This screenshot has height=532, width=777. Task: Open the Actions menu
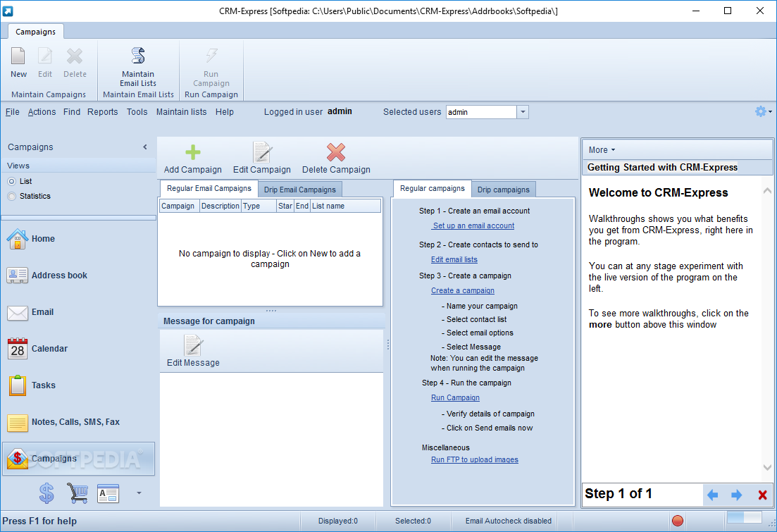[x=42, y=112]
